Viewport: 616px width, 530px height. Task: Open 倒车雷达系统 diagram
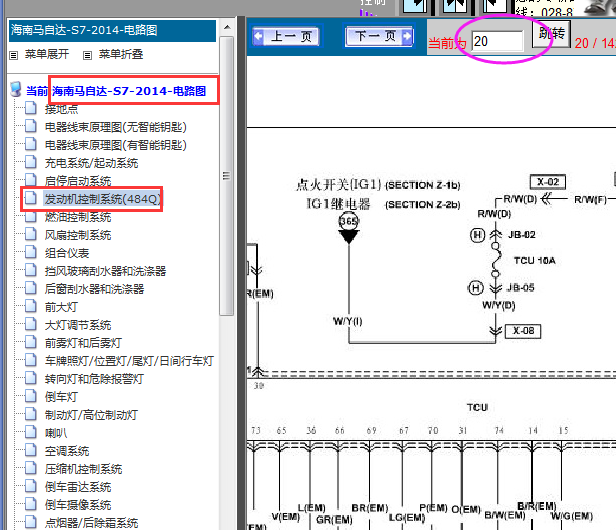pyautogui.click(x=78, y=487)
